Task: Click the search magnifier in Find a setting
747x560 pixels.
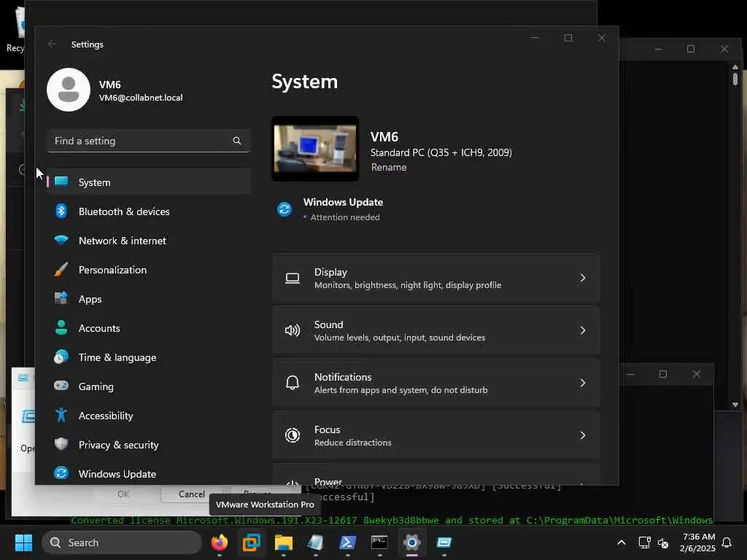Action: coord(237,141)
